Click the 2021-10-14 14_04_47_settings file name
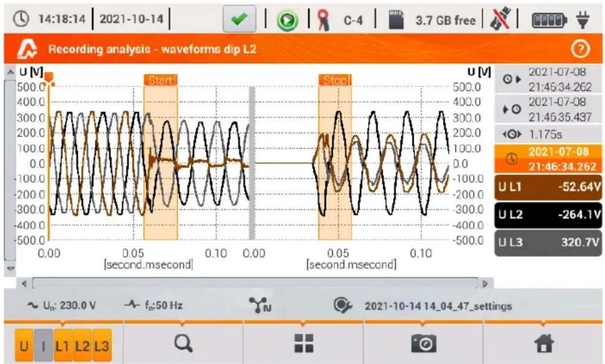This screenshot has height=364, width=605. click(438, 306)
